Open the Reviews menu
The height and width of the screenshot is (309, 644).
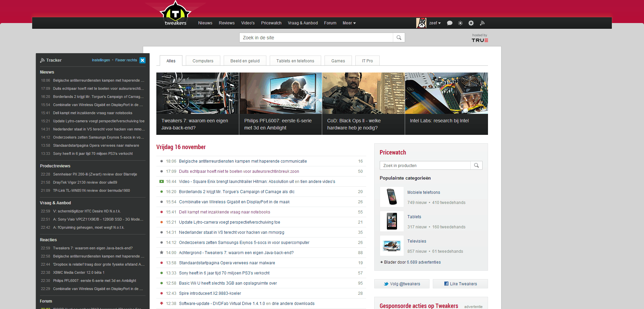click(x=227, y=23)
